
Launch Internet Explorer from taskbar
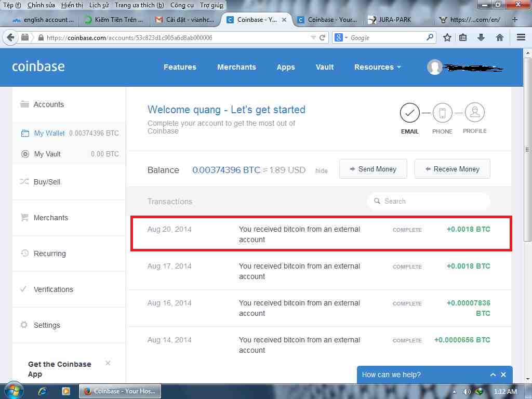(x=42, y=391)
